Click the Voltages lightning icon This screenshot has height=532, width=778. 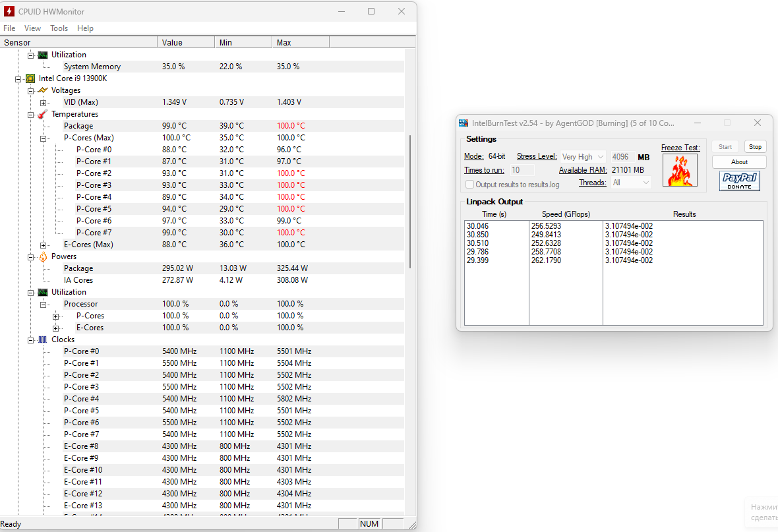coord(43,90)
